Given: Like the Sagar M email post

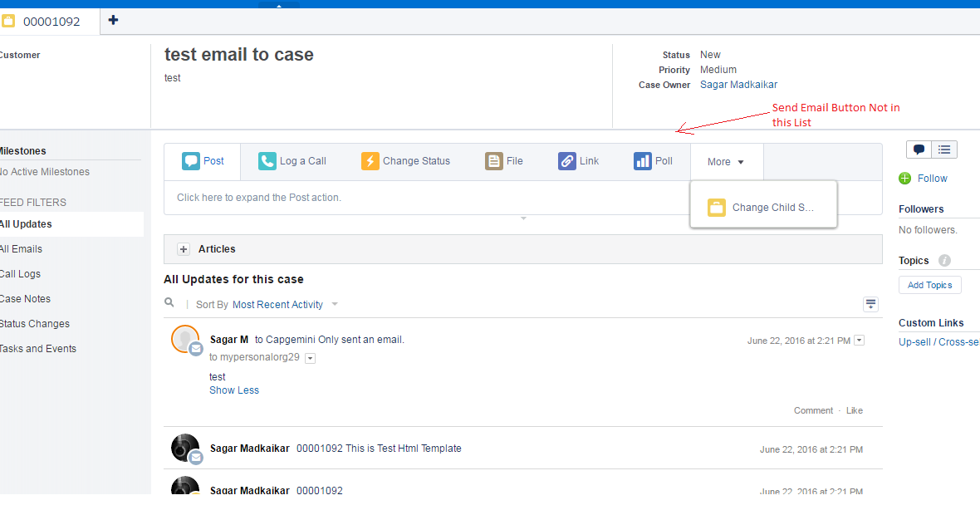Looking at the screenshot, I should click(x=855, y=410).
